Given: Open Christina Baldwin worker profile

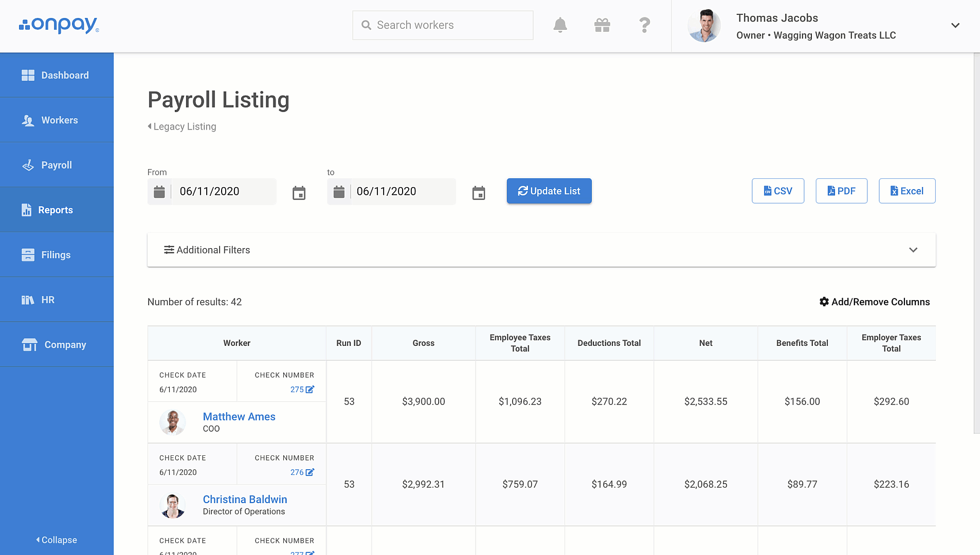Looking at the screenshot, I should click(245, 499).
